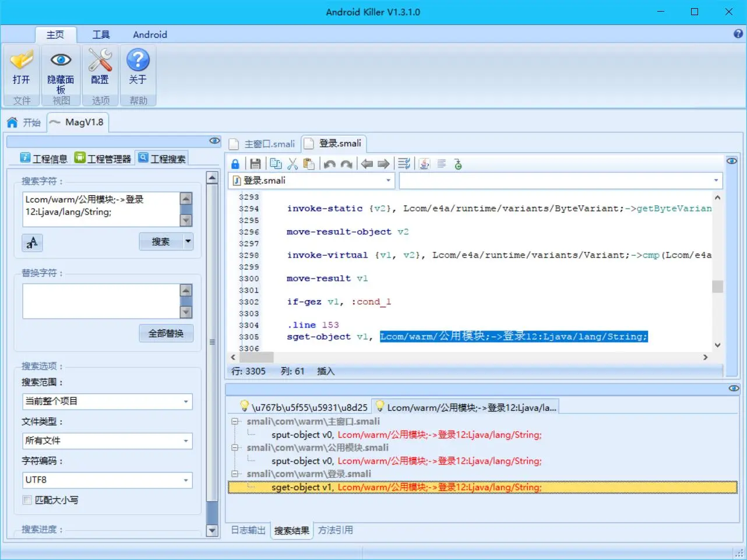Select sput-object v0 result under 主窗口.smali
The image size is (747, 560).
click(x=407, y=435)
